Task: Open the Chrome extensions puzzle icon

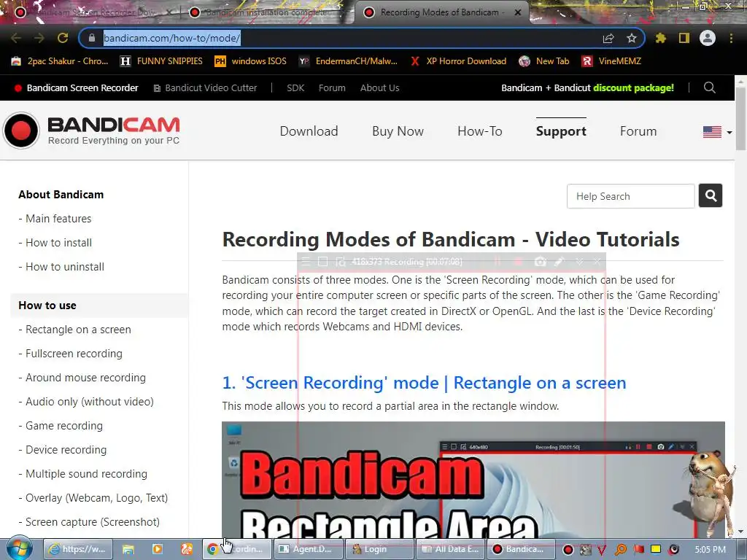Action: click(661, 38)
